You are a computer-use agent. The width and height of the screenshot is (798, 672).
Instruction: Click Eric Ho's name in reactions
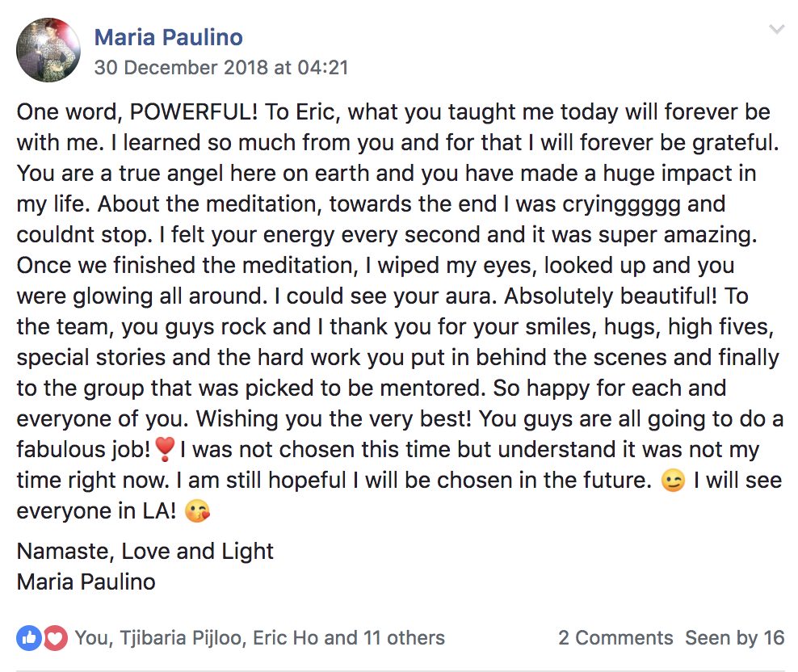pyautogui.click(x=285, y=637)
